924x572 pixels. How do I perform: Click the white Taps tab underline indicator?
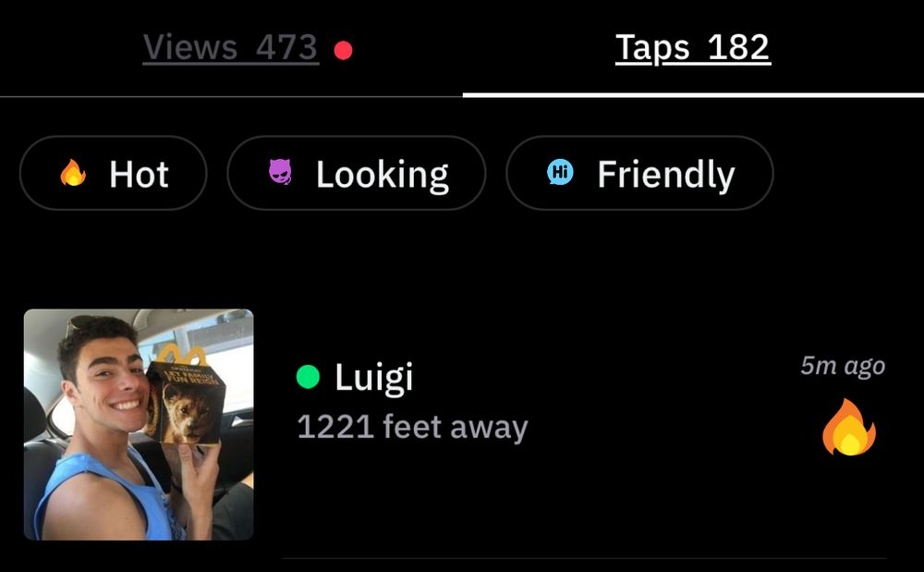coord(693,95)
